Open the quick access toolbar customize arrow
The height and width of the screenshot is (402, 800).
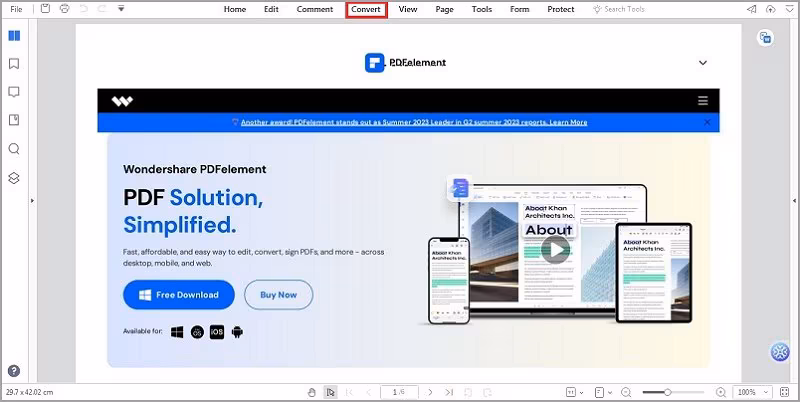pos(121,8)
